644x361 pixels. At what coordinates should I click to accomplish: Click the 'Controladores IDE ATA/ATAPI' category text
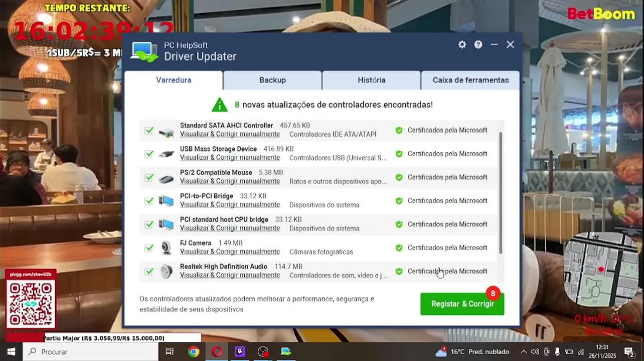pos(333,134)
